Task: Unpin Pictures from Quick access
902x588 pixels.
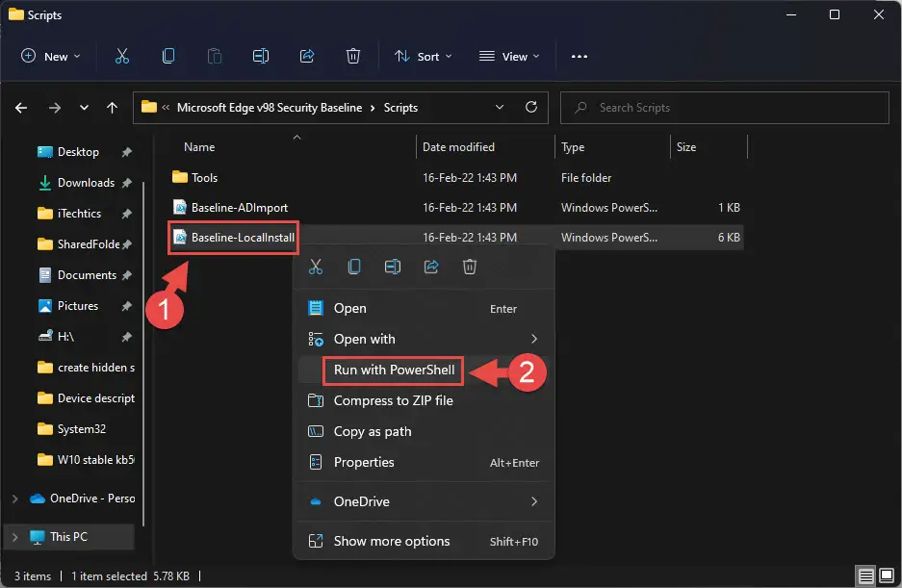Action: coord(126,306)
